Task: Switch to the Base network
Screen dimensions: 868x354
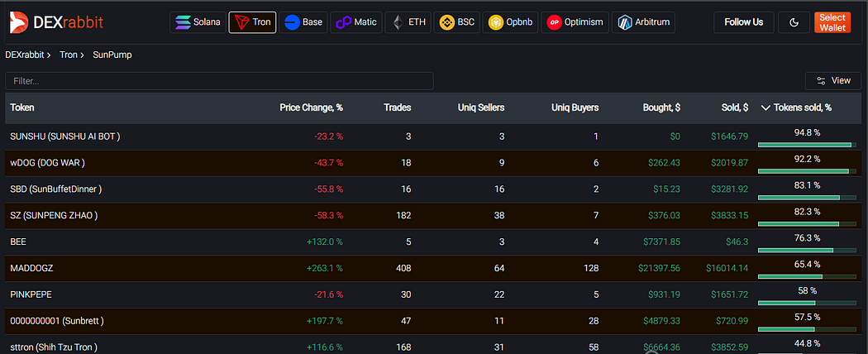Action: click(x=303, y=22)
